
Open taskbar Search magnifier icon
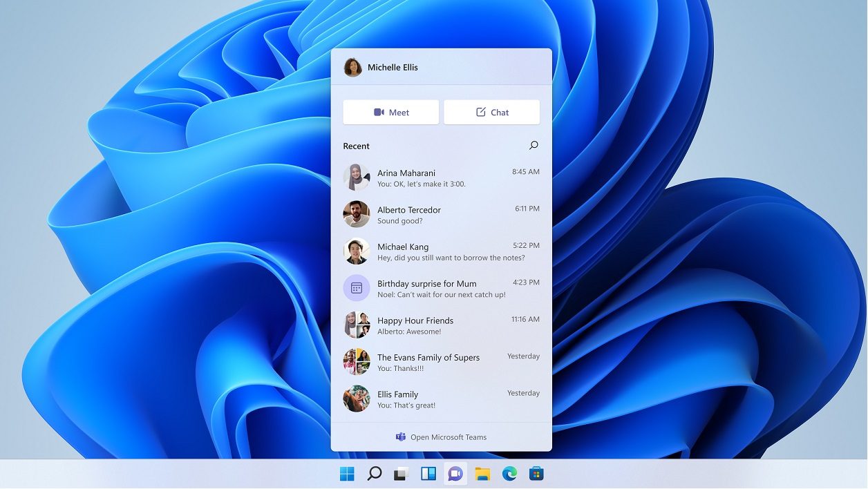(x=374, y=474)
